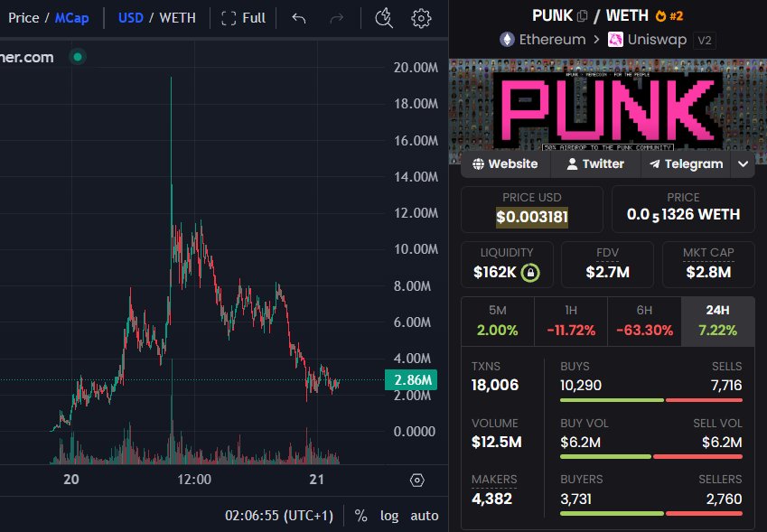Click the TXNS 18,006 value

[494, 385]
